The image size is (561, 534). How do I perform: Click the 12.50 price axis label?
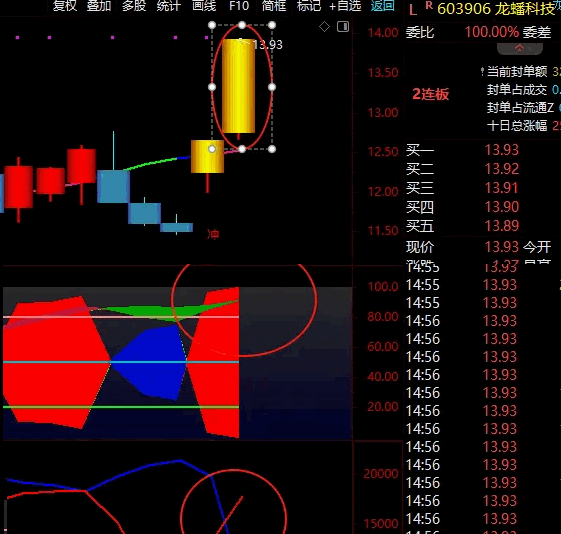(x=383, y=152)
